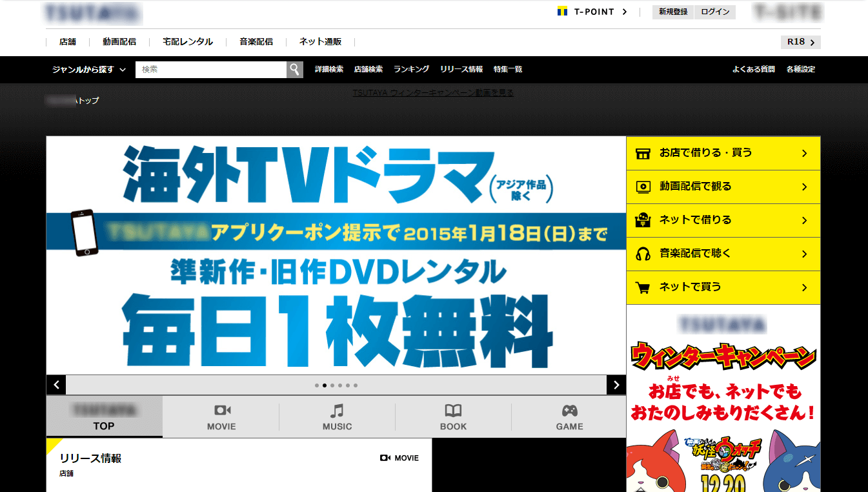Viewport: 868px width, 492px height.
Task: Click the 新規登録 button
Action: point(673,12)
